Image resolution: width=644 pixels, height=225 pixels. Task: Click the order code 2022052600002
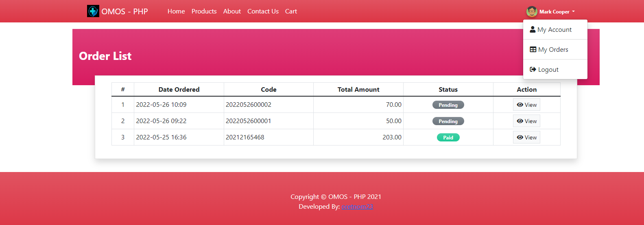pos(249,105)
